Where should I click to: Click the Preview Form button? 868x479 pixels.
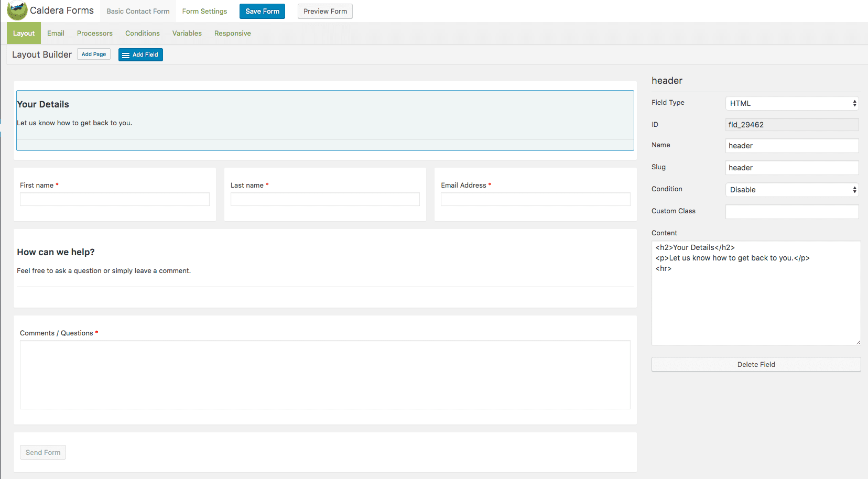(x=325, y=11)
